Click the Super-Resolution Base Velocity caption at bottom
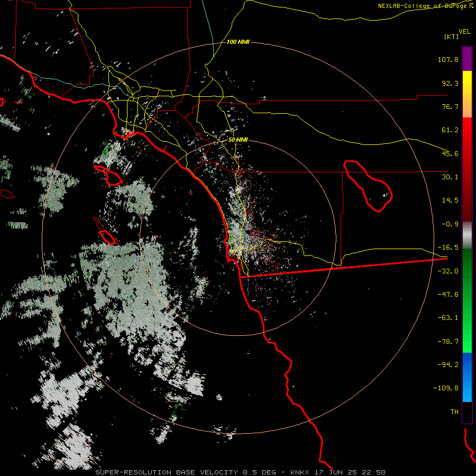Viewport: 476px width, 476px height. tap(241, 472)
